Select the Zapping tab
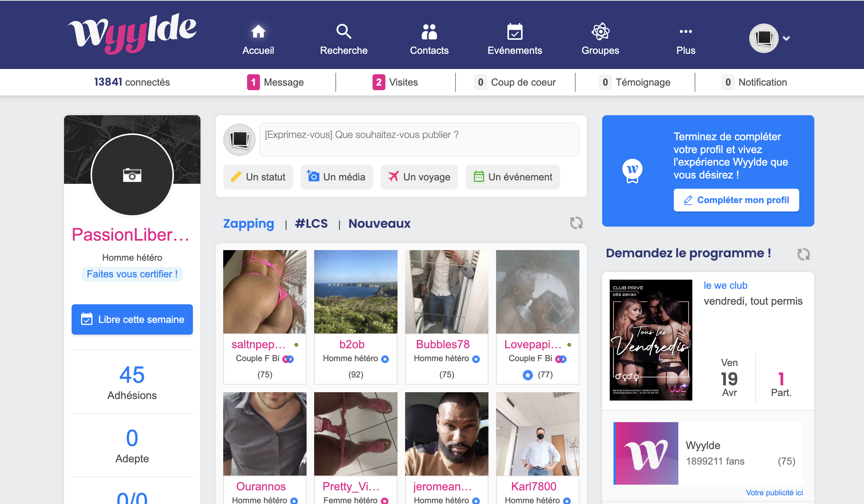 (248, 223)
